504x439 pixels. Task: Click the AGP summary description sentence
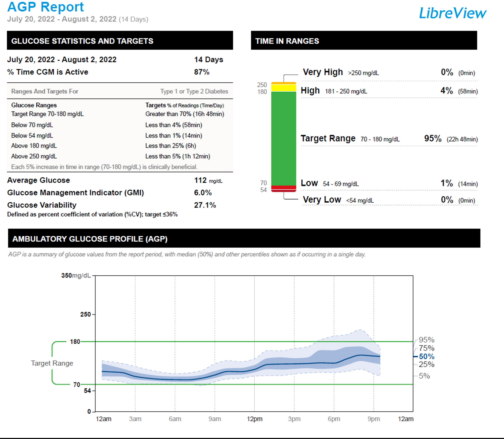pos(187,254)
